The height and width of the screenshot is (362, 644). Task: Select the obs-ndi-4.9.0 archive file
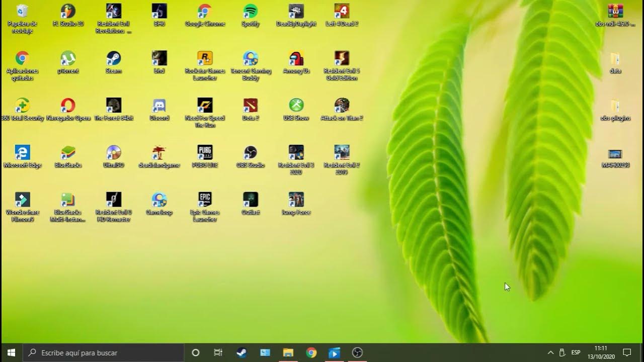tap(615, 15)
